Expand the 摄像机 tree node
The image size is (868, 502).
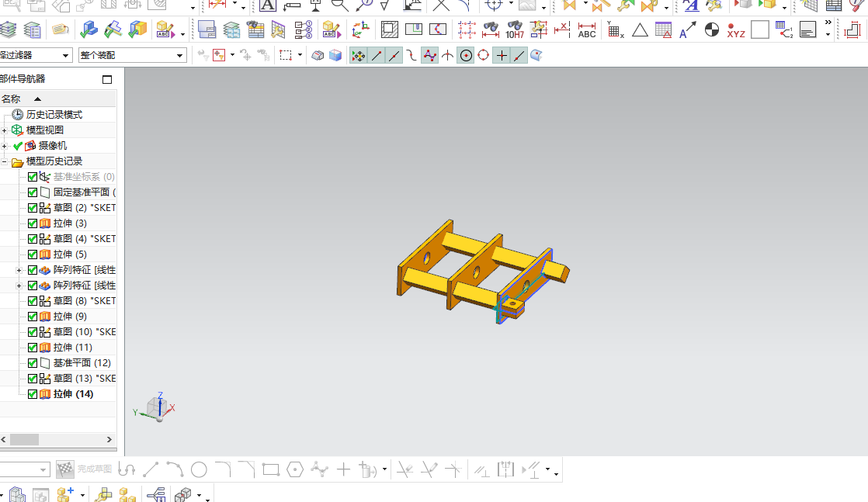coord(5,146)
